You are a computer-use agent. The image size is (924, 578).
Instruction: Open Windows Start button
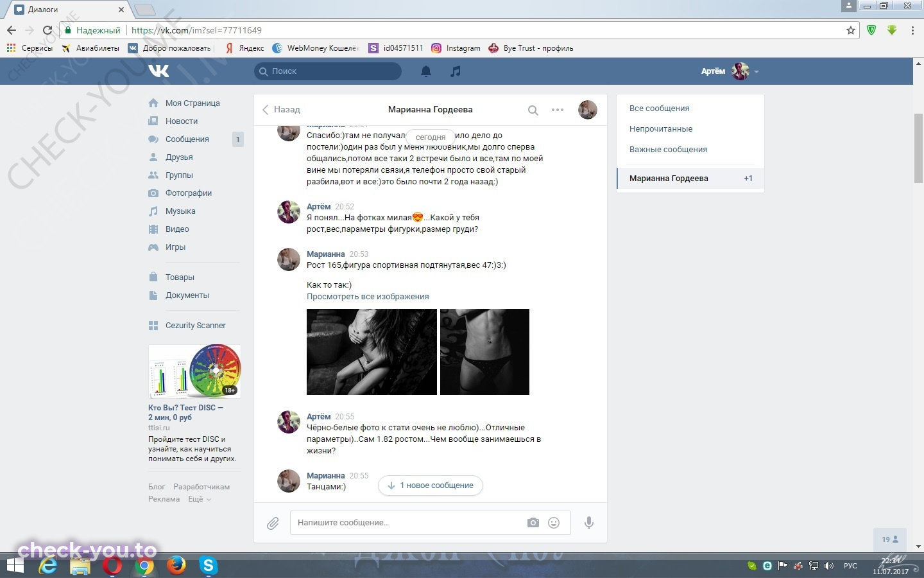click(15, 566)
